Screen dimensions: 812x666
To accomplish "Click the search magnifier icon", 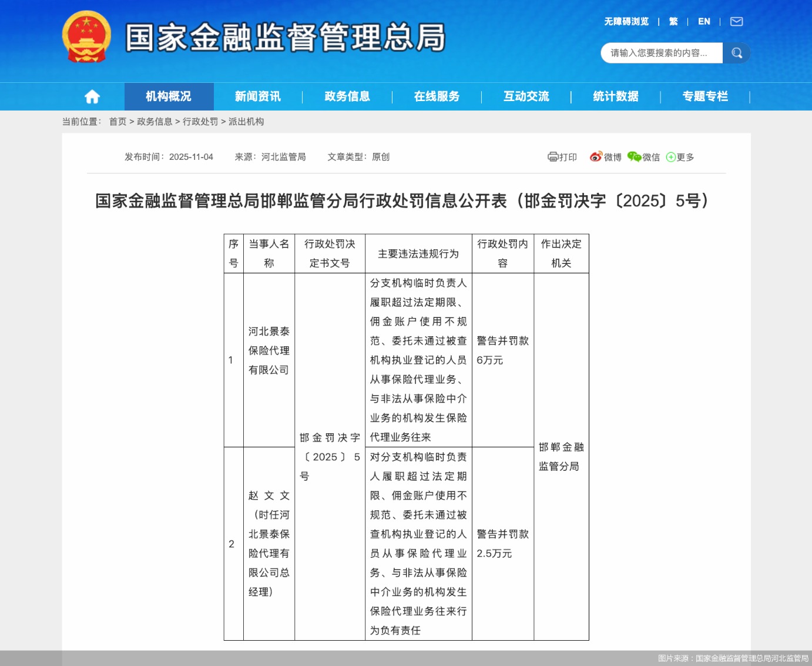I will click(737, 53).
